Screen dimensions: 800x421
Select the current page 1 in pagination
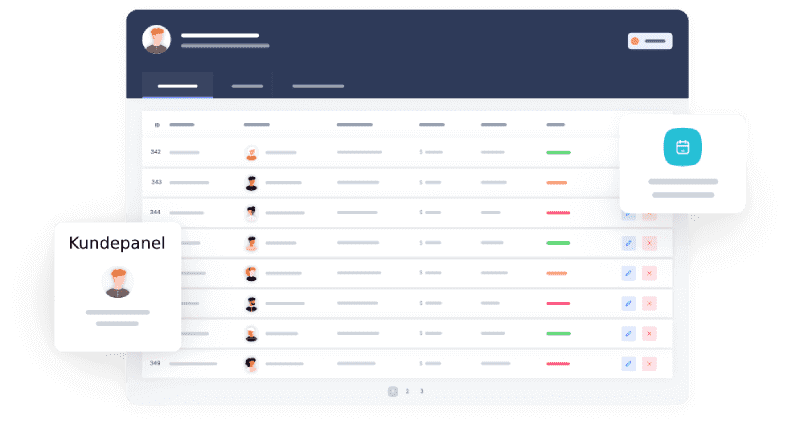[393, 391]
